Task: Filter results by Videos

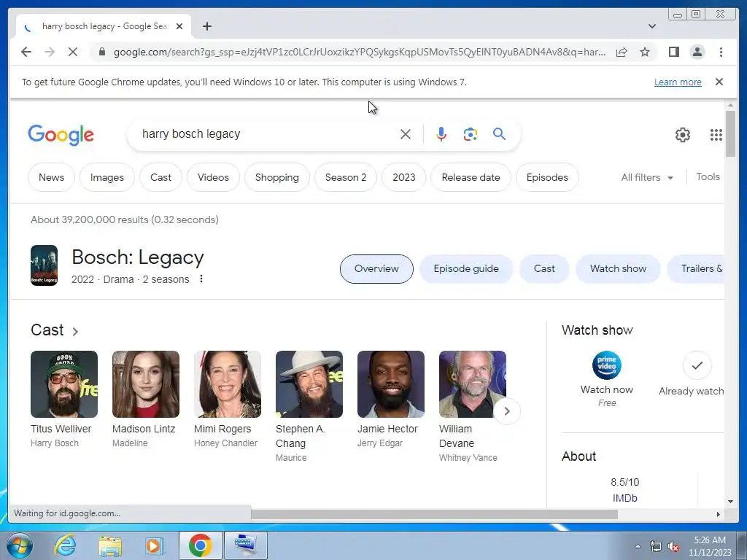Action: coord(213,177)
